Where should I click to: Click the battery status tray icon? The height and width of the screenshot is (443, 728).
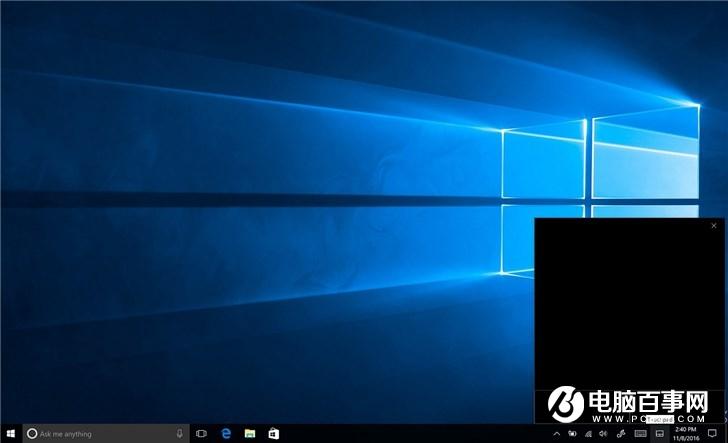click(x=572, y=434)
